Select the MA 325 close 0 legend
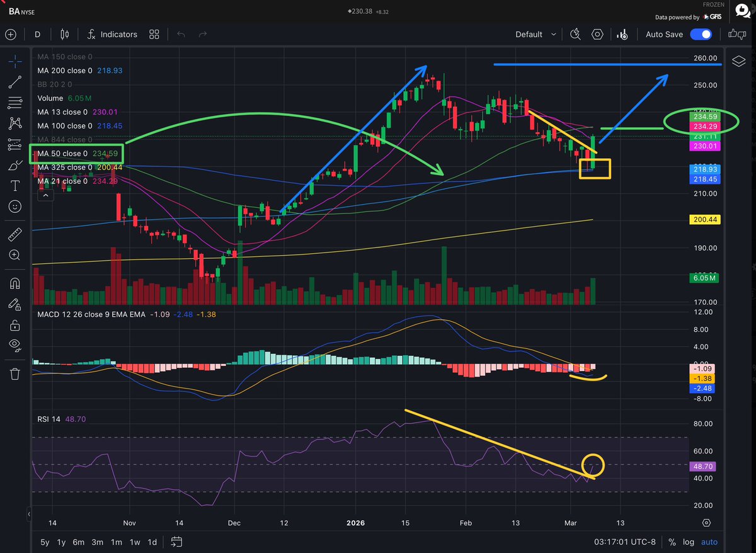Image resolution: width=756 pixels, height=553 pixels. pos(79,168)
